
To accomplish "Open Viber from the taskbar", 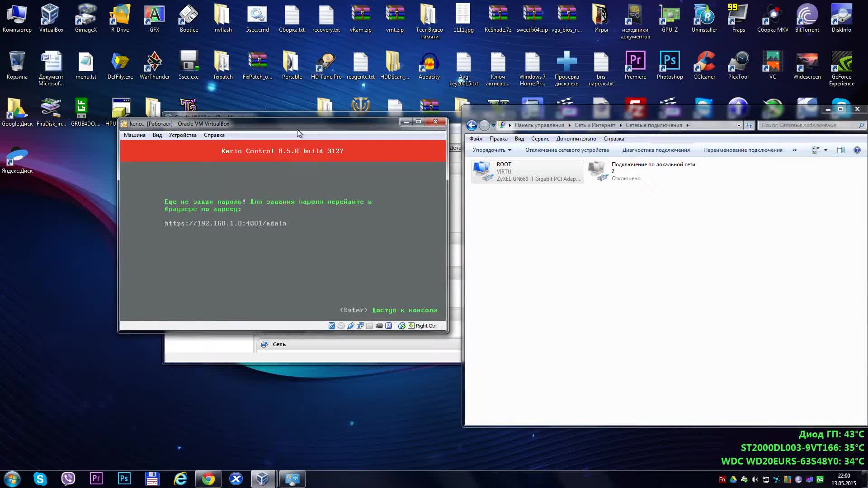I will 68,479.
